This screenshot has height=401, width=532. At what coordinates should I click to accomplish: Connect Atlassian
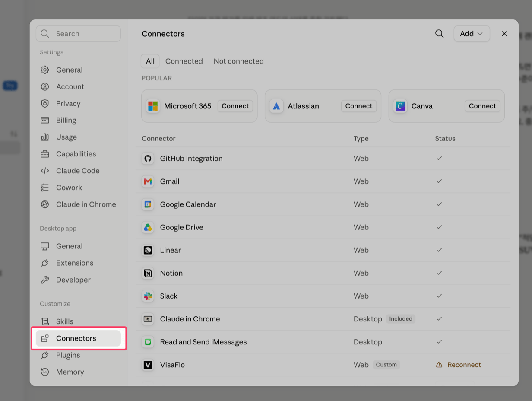[x=359, y=106]
